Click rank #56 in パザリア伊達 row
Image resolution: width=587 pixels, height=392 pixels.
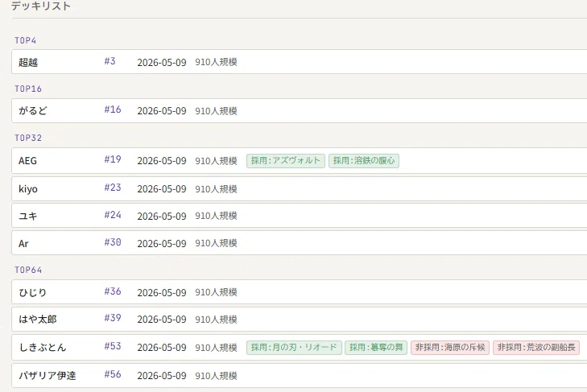pos(113,374)
